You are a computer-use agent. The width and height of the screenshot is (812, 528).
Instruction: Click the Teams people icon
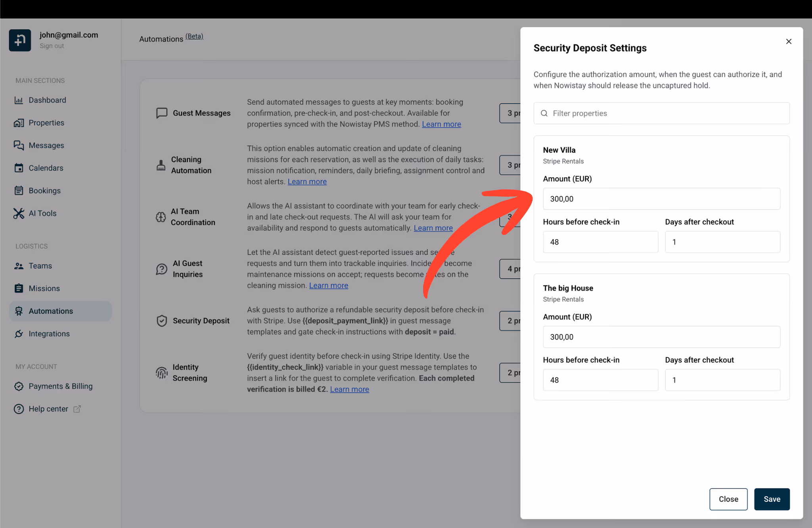pos(19,266)
